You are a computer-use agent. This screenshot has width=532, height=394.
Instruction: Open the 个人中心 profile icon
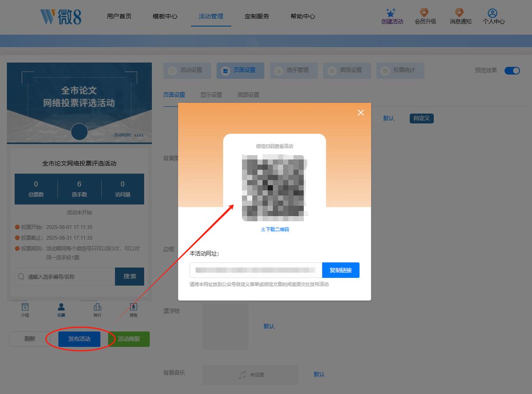(x=493, y=13)
